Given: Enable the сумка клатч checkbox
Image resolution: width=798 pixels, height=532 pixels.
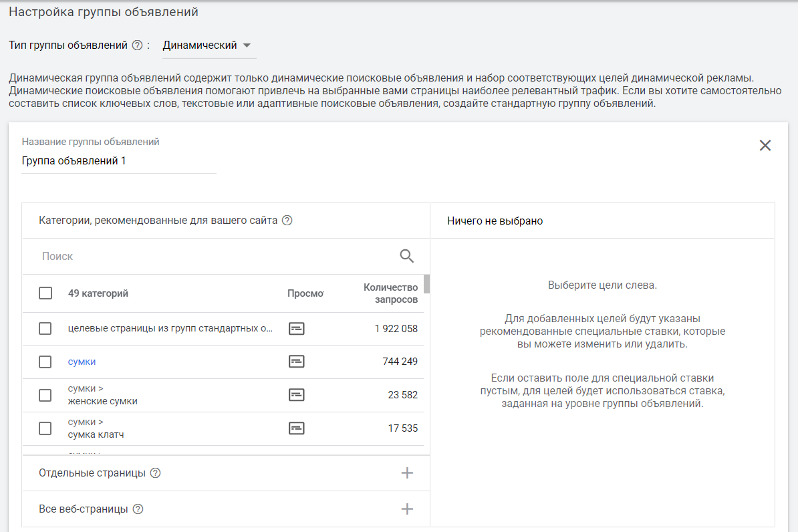Looking at the screenshot, I should pyautogui.click(x=45, y=428).
